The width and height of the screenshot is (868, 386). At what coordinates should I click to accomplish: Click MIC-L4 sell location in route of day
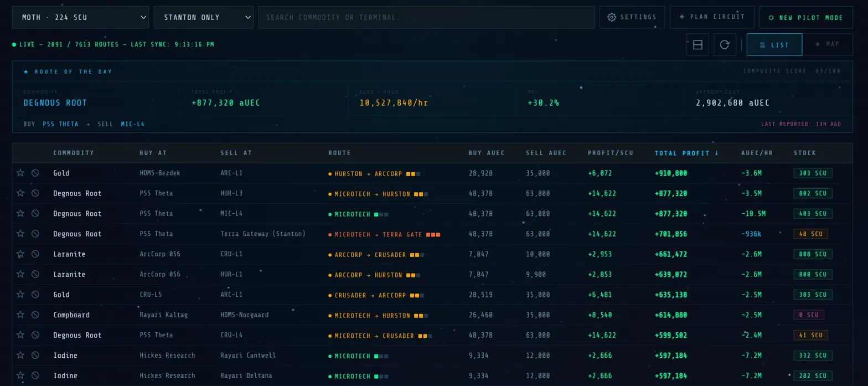tap(132, 124)
